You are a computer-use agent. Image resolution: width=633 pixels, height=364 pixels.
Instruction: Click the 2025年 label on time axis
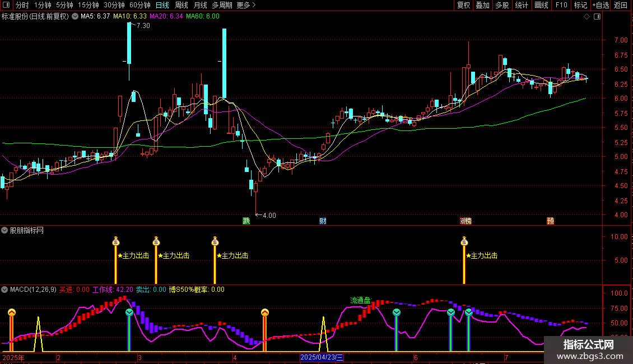point(13,357)
